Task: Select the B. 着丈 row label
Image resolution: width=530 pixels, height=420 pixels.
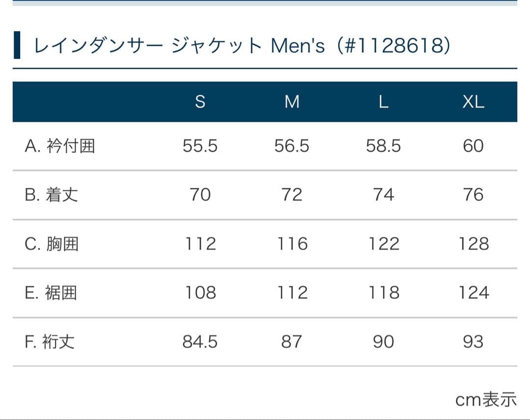Action: tap(52, 195)
